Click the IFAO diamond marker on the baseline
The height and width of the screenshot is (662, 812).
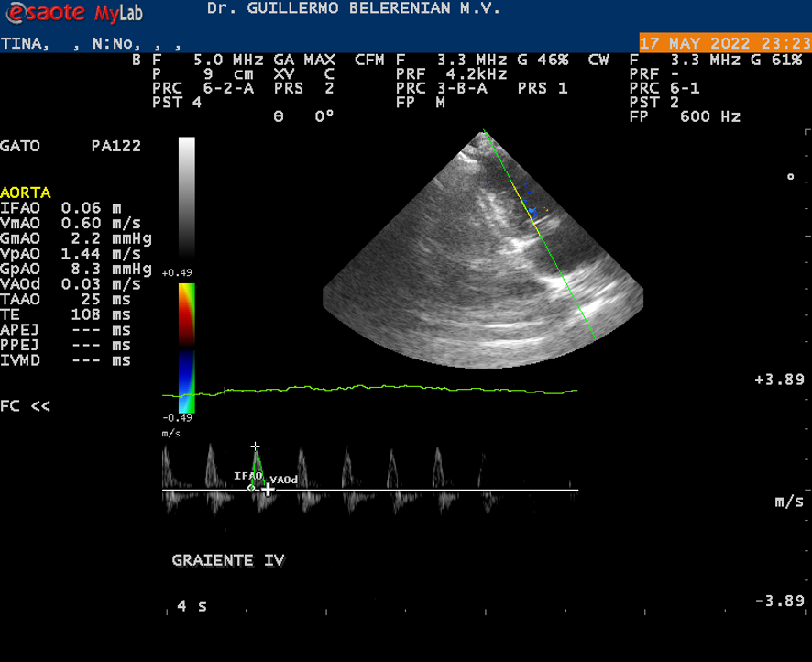[x=251, y=488]
